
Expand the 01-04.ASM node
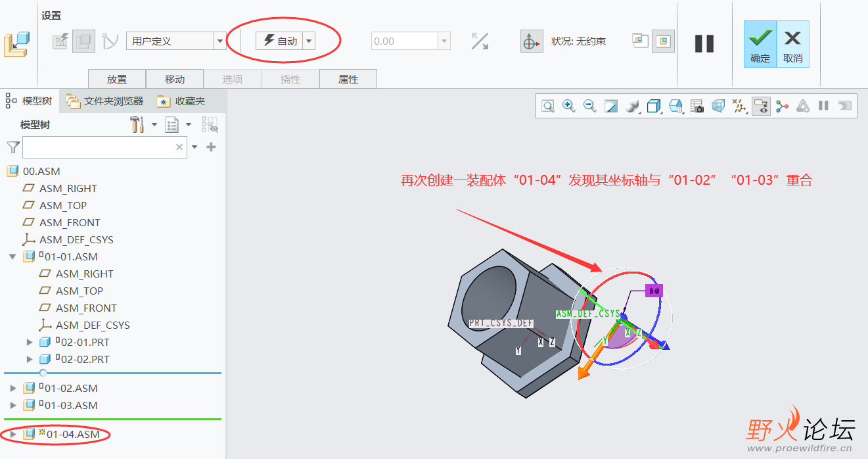[13, 434]
